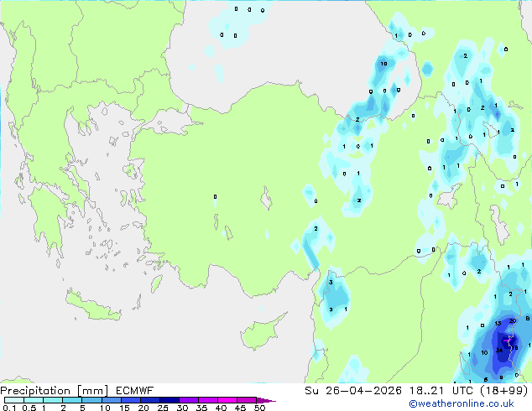Click the '20' precipitation value on map
This screenshot has width=532, height=411.
coord(513,320)
